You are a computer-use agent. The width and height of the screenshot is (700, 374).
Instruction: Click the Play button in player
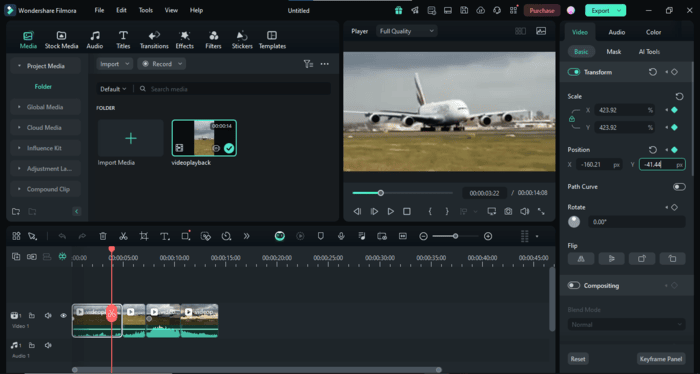tap(391, 211)
